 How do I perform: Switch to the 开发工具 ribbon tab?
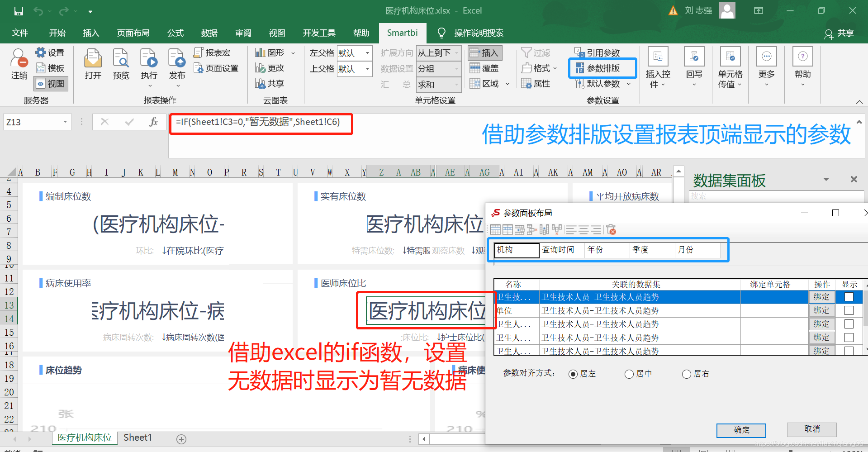(x=319, y=33)
